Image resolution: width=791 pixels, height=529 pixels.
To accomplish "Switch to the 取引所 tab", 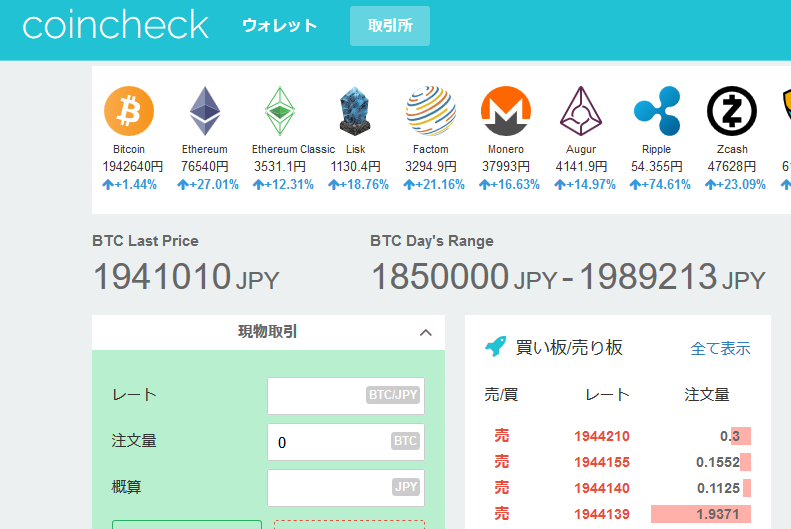I will coord(390,26).
